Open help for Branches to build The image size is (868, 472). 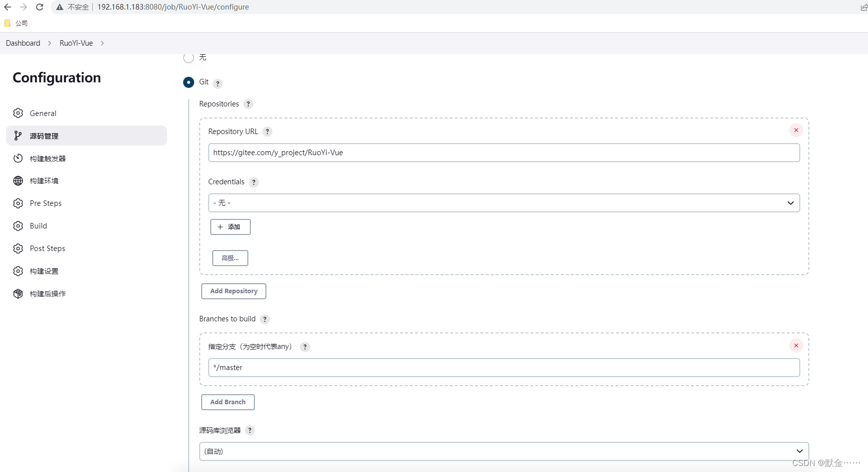265,319
